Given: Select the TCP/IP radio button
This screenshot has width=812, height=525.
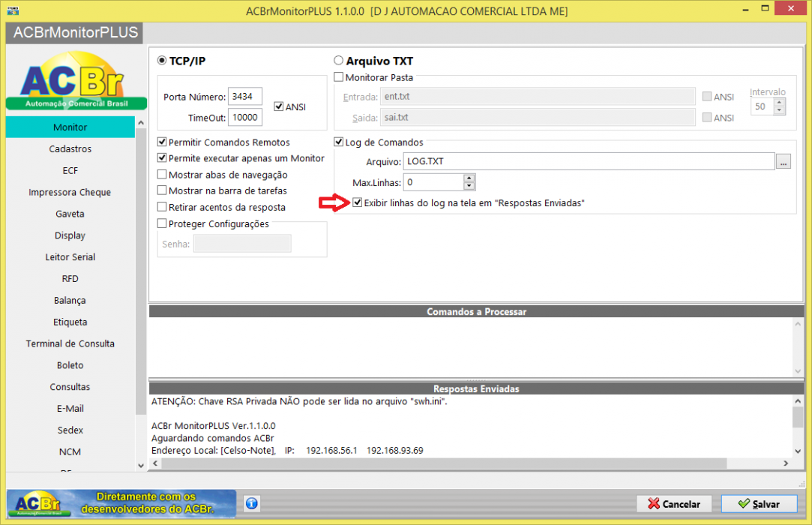Looking at the screenshot, I should click(162, 61).
